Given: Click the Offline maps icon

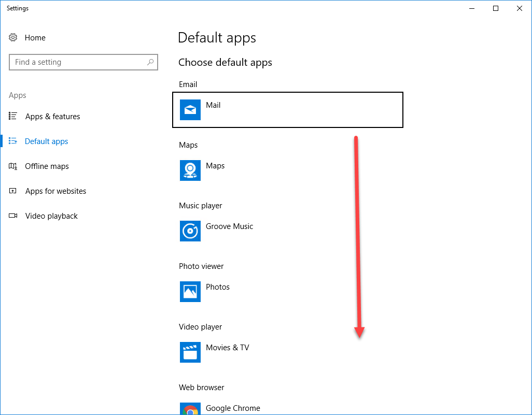Looking at the screenshot, I should coord(12,166).
